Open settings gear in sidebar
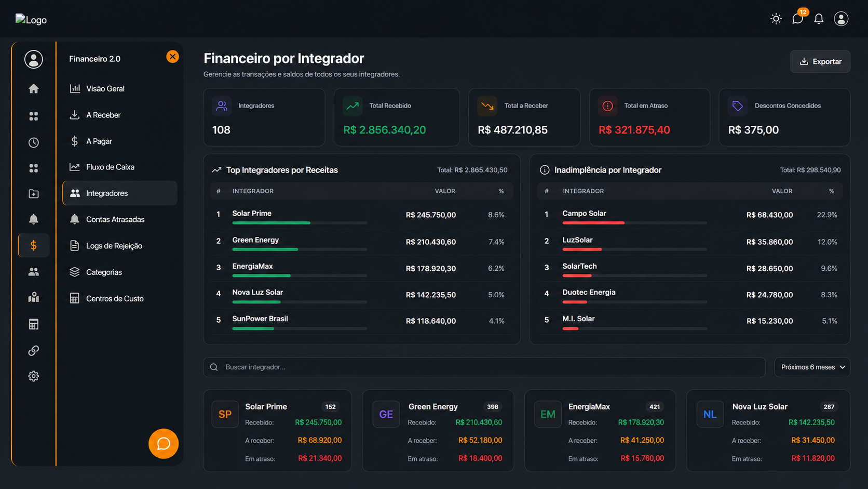This screenshot has height=489, width=868. click(x=34, y=376)
